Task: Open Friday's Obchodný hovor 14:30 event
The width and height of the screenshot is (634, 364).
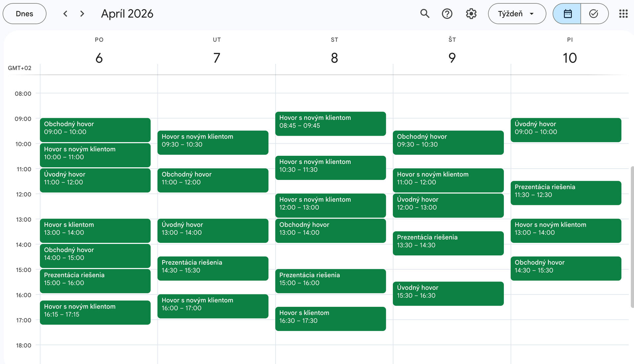Action: point(566,268)
